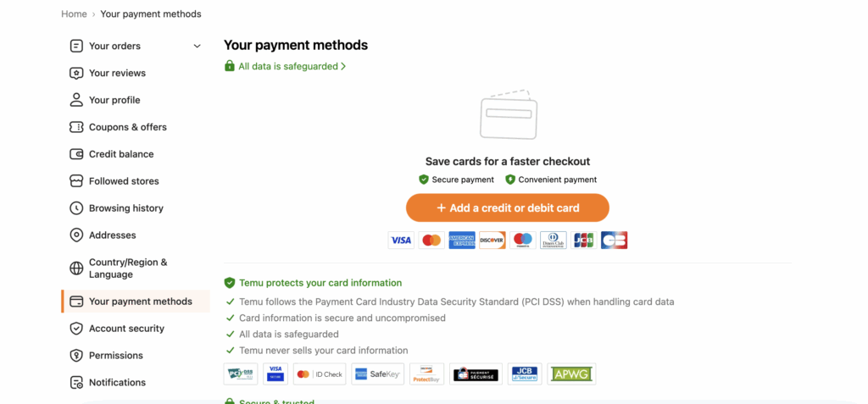This screenshot has height=404, width=868.
Task: Click the APWG security badge
Action: [571, 374]
